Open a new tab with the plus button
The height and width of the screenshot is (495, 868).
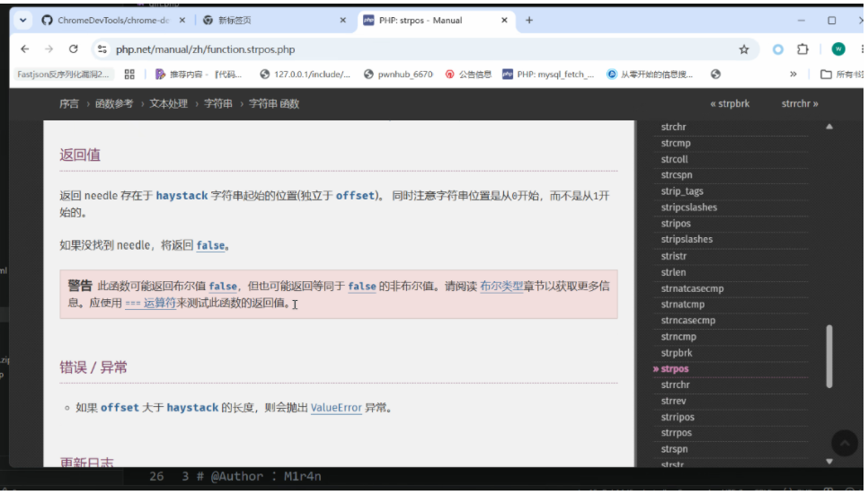click(x=529, y=21)
